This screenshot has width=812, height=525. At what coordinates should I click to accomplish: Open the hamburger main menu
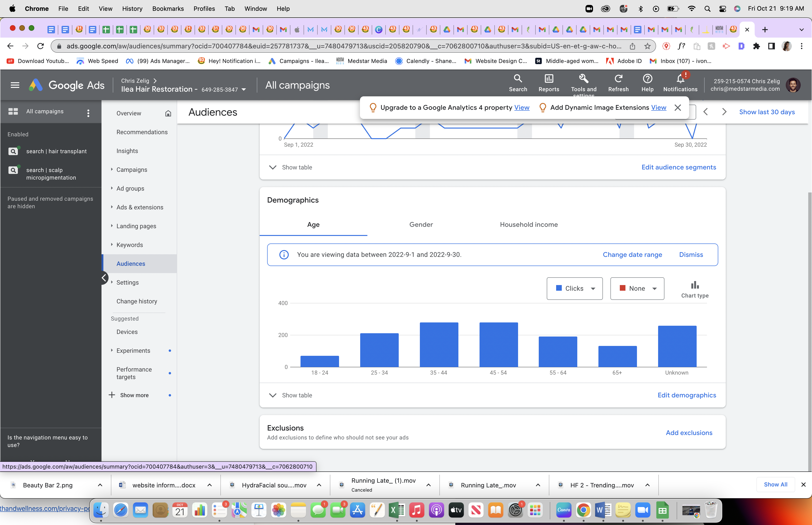click(x=15, y=85)
